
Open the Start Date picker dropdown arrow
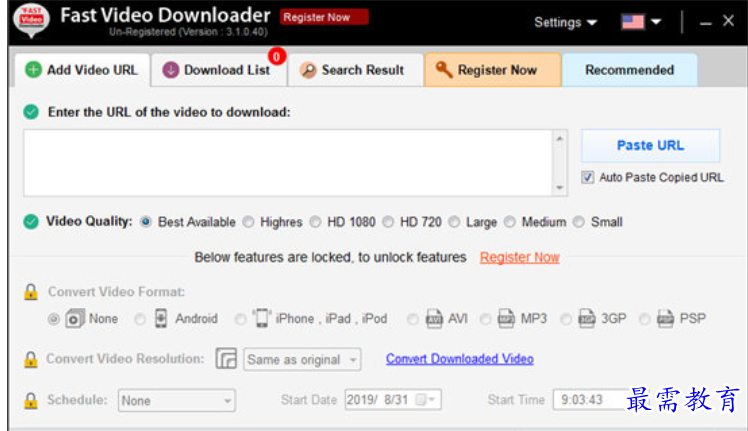coord(432,399)
